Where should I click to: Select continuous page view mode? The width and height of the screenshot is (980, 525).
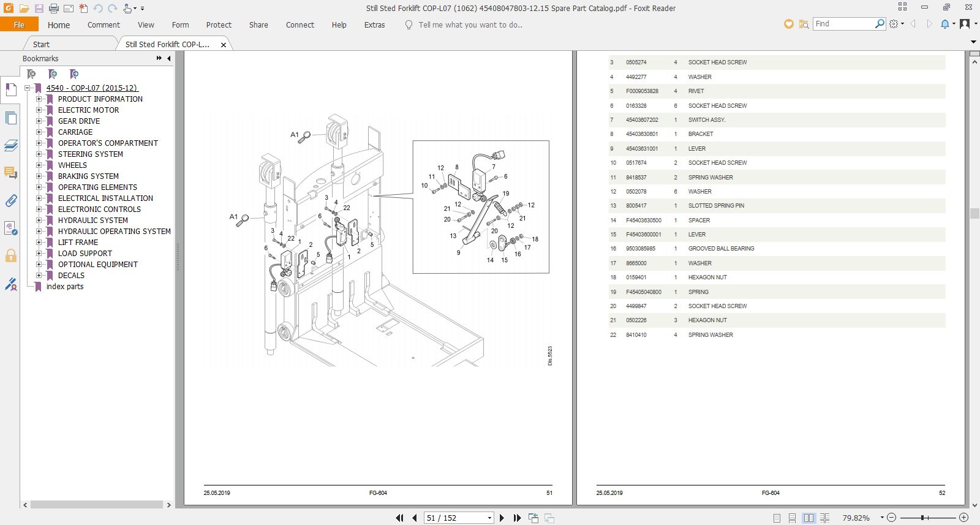pyautogui.click(x=793, y=518)
